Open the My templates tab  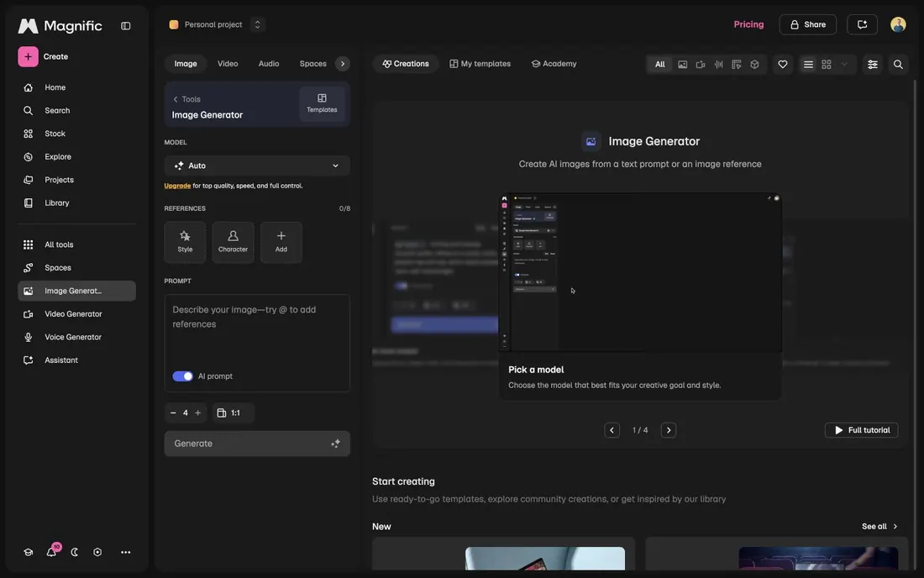[x=480, y=64]
